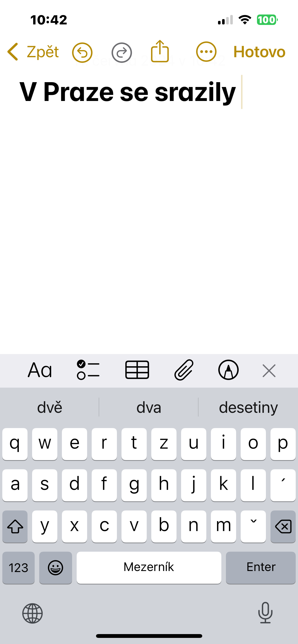Finish editing with Hotovo
Viewport: 298px width, 644px height.
[x=259, y=52]
